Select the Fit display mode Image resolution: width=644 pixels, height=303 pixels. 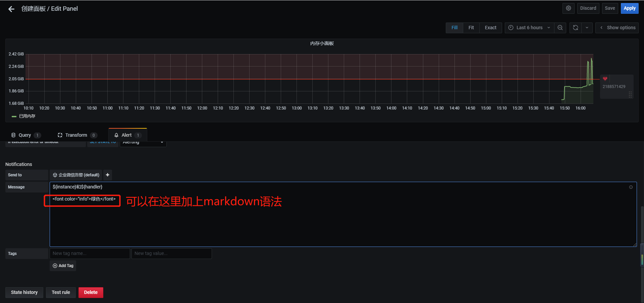coord(471,28)
